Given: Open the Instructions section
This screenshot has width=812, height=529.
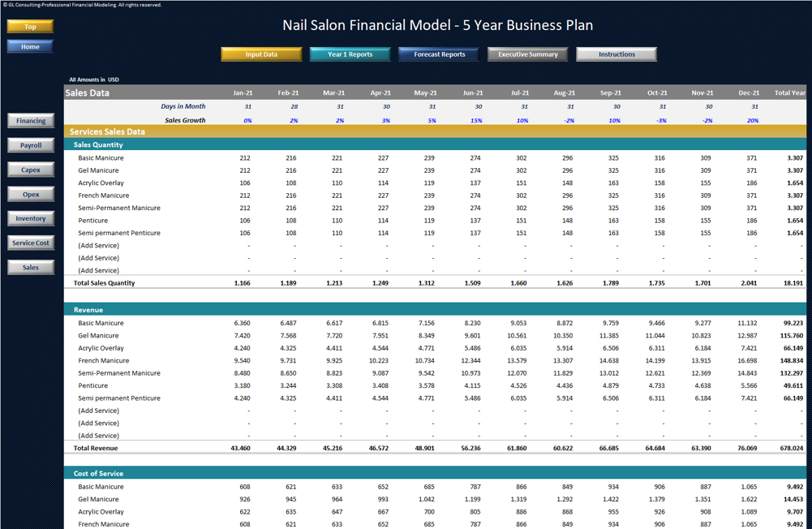Looking at the screenshot, I should coord(617,54).
